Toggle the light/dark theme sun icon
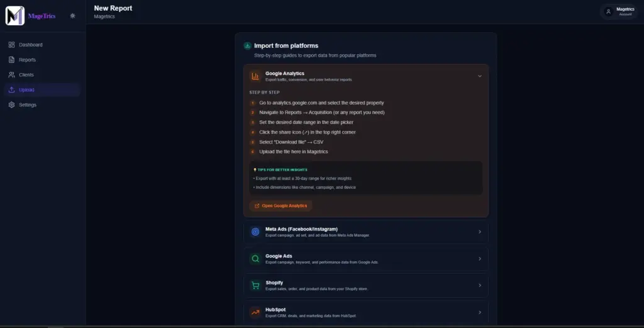The image size is (644, 328). tap(73, 16)
